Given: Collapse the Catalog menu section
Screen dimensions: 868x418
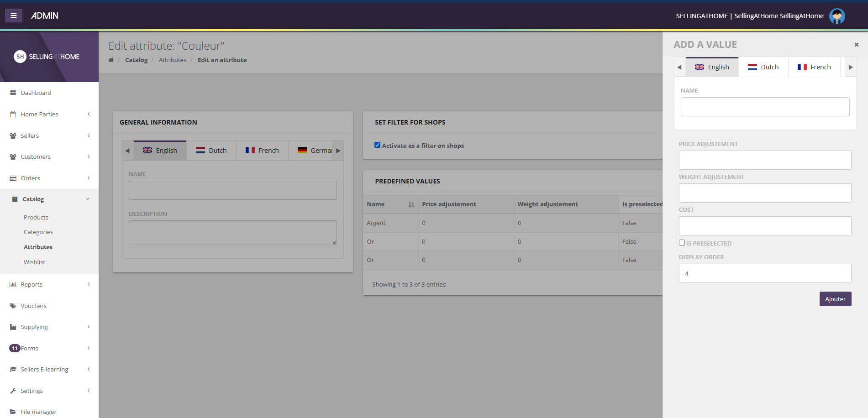Looking at the screenshot, I should [x=33, y=199].
